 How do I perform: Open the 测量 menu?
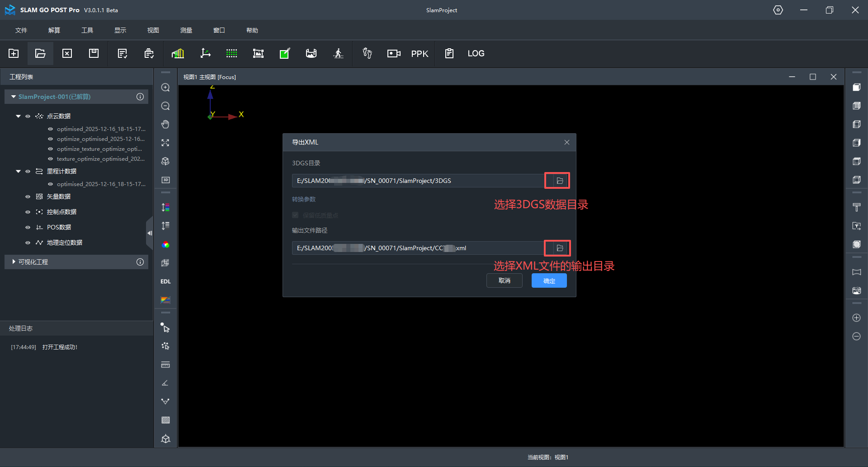point(186,30)
